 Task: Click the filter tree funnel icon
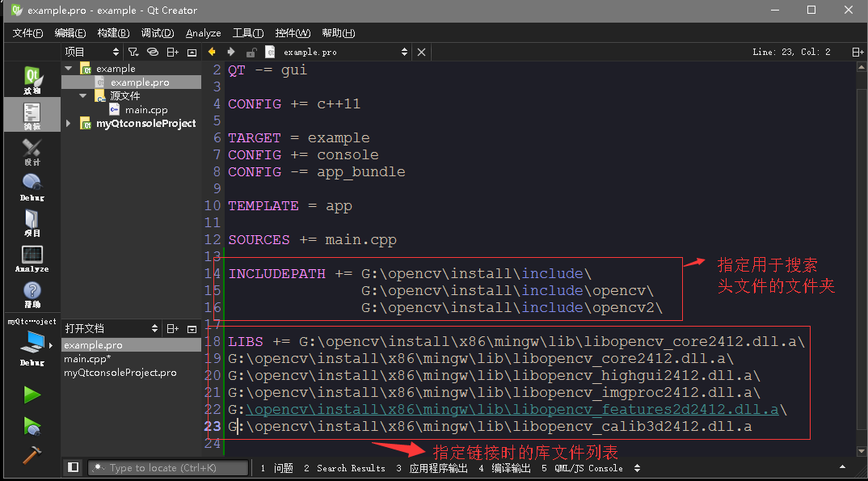click(x=133, y=52)
